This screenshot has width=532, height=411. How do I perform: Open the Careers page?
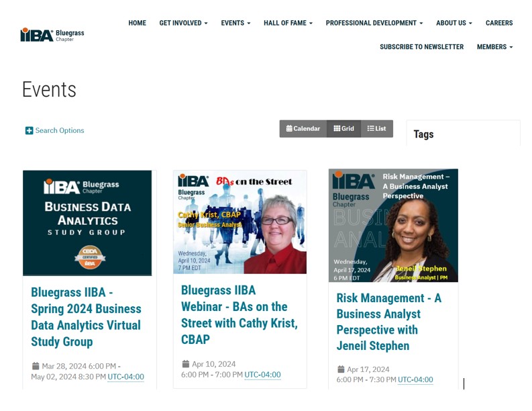click(499, 23)
